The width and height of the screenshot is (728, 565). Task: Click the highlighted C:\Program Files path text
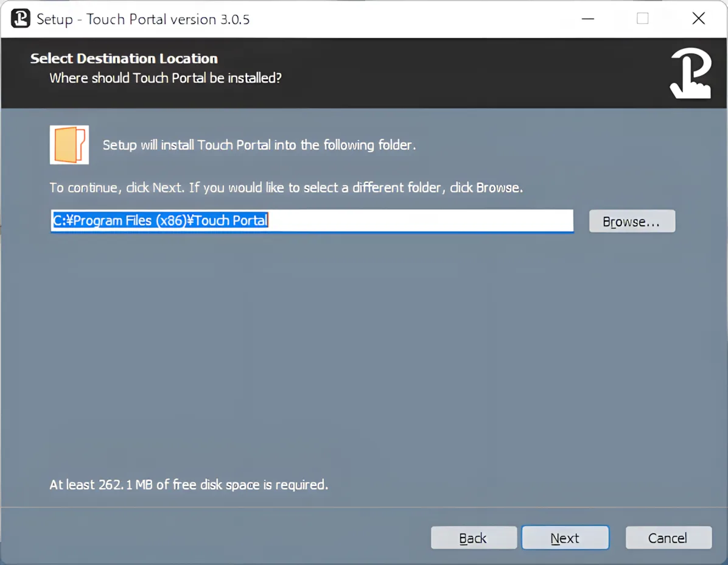click(x=159, y=220)
